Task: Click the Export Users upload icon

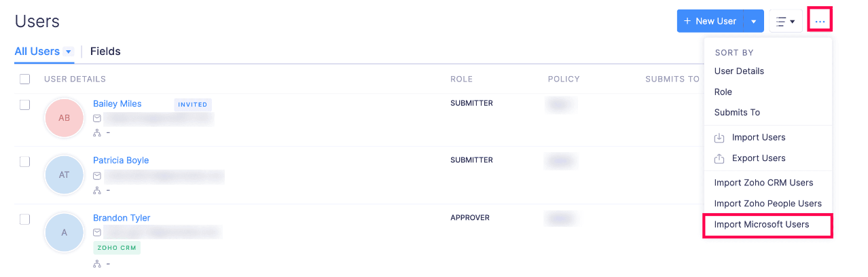Action: point(719,158)
